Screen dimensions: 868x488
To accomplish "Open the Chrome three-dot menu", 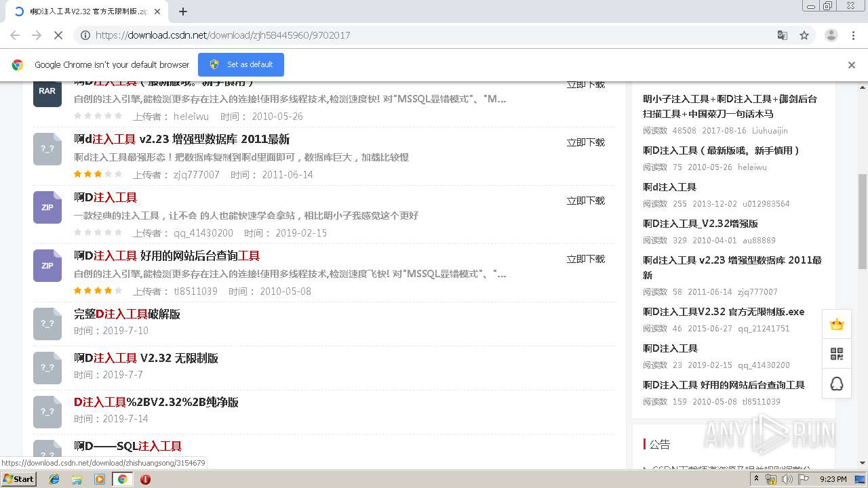I will pyautogui.click(x=854, y=35).
